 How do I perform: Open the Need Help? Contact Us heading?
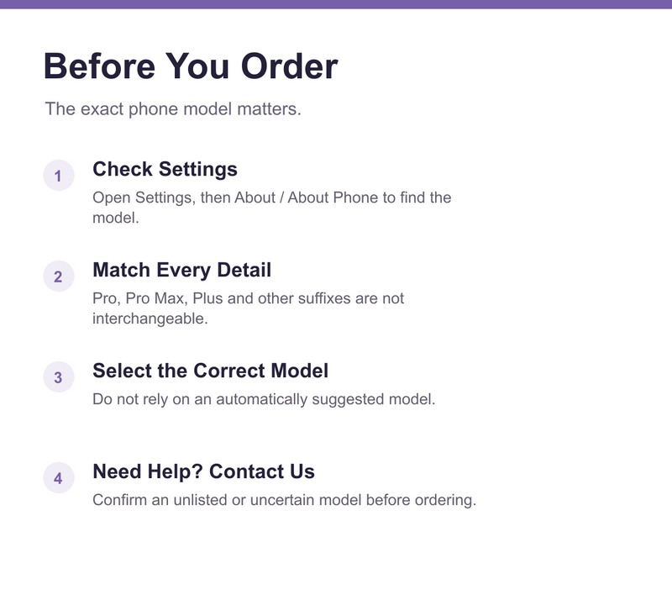203,471
